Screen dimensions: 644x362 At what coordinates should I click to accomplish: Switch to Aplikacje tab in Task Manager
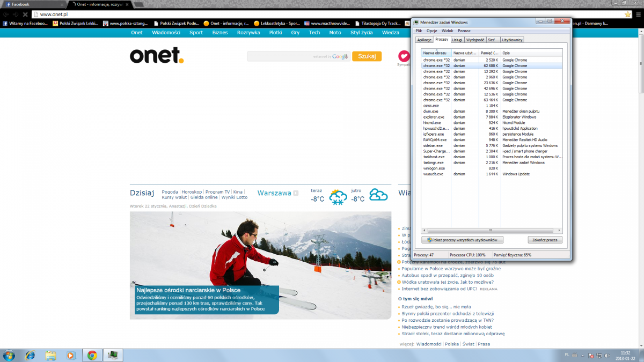click(x=424, y=40)
